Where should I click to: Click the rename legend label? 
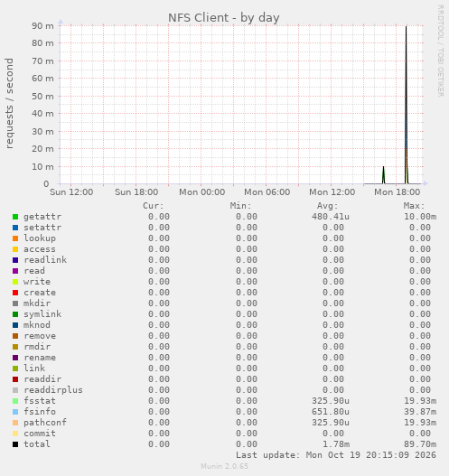pos(40,358)
